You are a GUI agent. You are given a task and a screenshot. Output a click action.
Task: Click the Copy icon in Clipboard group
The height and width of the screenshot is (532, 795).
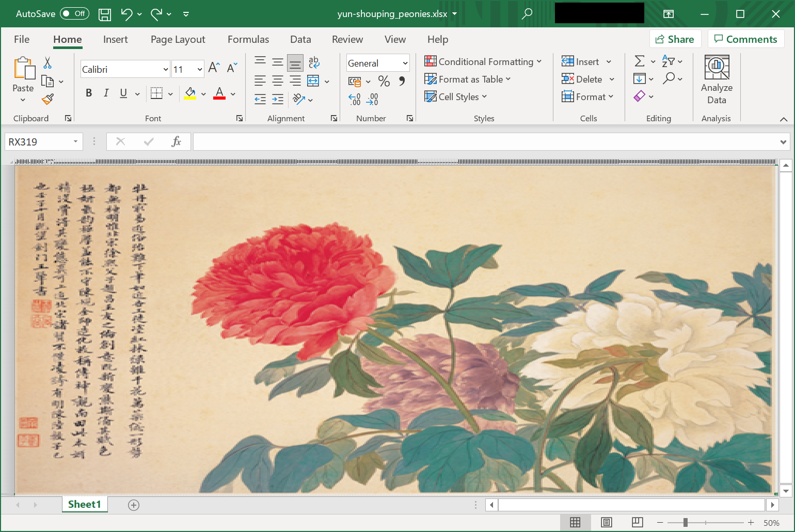[x=47, y=81]
